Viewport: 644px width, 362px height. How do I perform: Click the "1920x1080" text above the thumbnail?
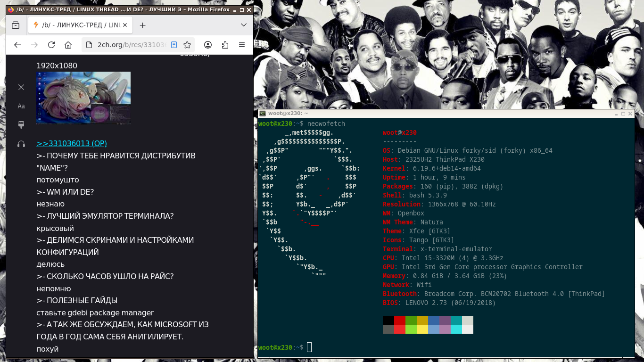[57, 66]
